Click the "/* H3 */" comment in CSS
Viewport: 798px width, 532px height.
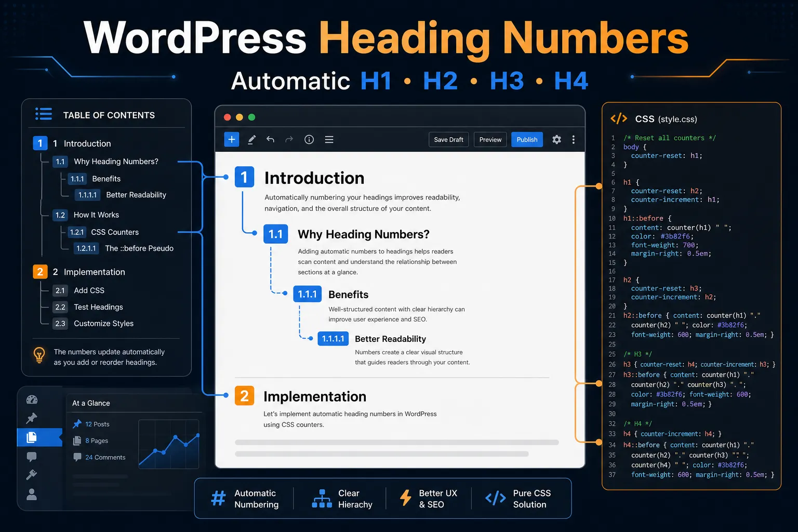[637, 354]
